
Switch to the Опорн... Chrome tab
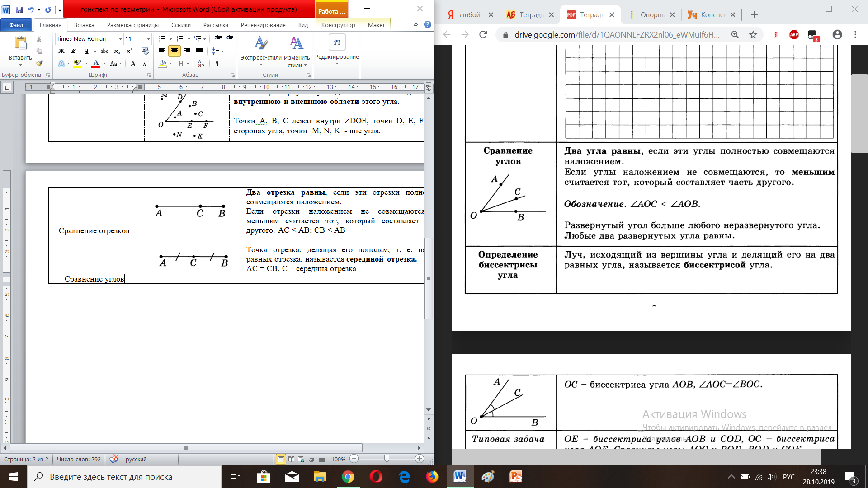(651, 15)
